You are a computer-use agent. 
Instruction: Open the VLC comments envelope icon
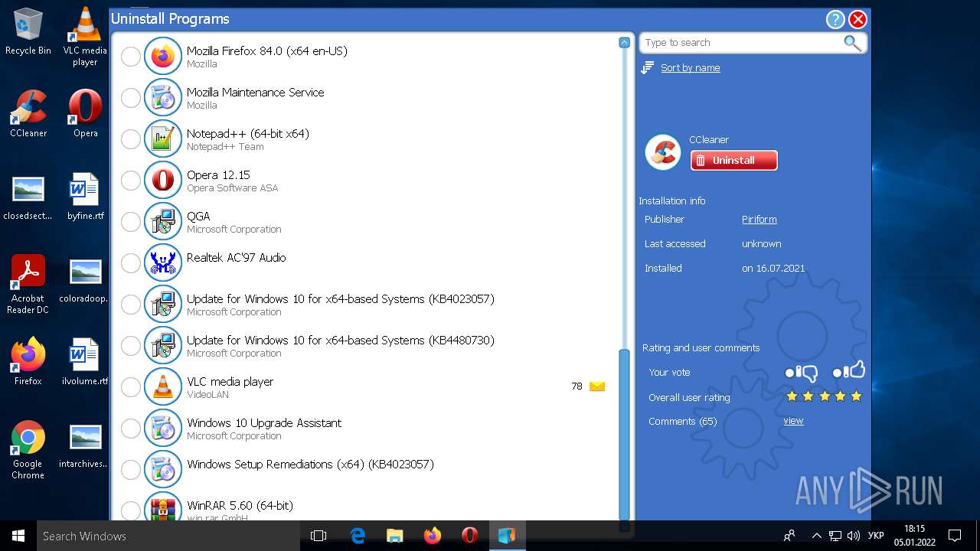tap(597, 386)
